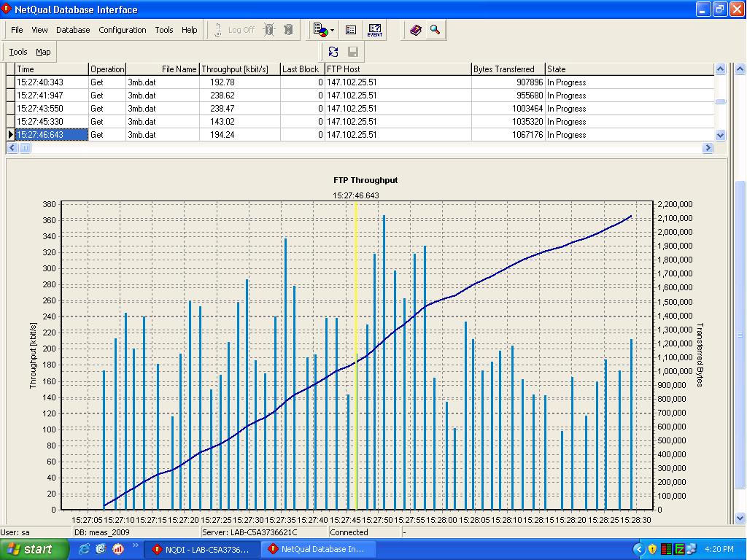Launch Internet Explorer from quick launch
Image resolution: width=747 pixels, height=560 pixels.
(x=85, y=549)
